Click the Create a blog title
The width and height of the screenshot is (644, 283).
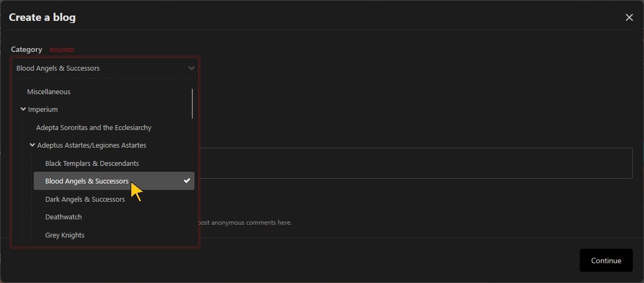click(42, 17)
